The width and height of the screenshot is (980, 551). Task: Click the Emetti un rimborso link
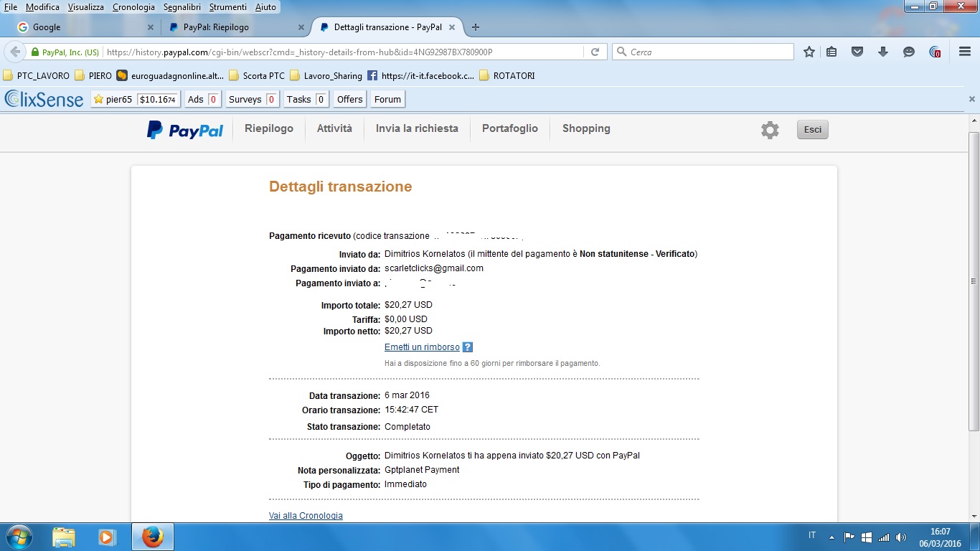[422, 347]
